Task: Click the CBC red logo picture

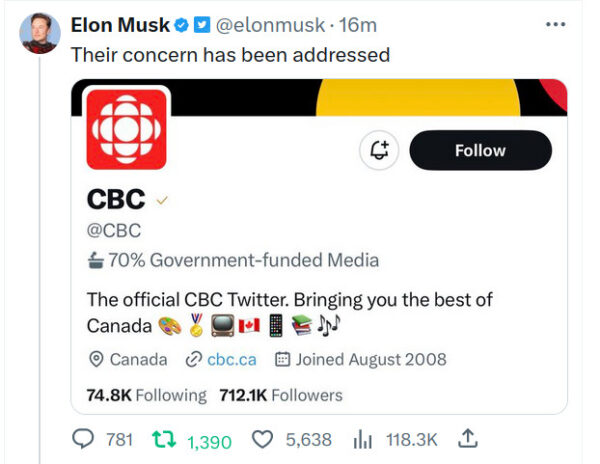Action: pyautogui.click(x=127, y=129)
